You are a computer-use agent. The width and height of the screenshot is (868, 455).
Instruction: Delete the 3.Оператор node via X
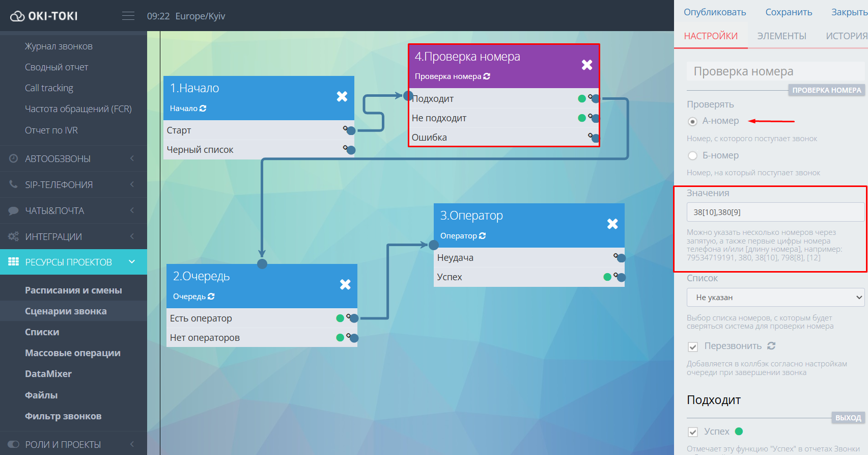click(612, 224)
